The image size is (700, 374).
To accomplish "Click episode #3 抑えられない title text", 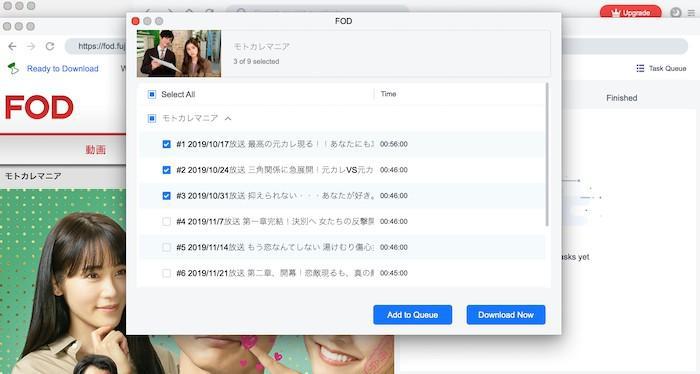I will click(275, 195).
